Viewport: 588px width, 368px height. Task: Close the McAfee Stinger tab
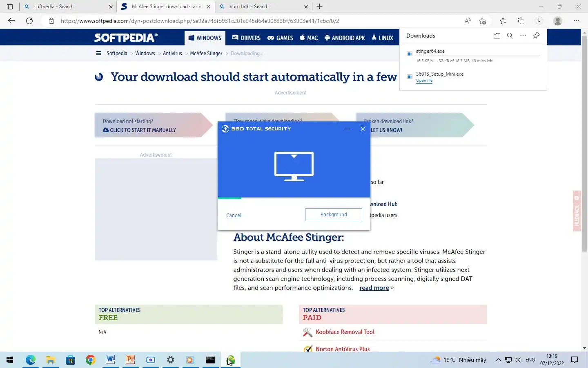[209, 7]
